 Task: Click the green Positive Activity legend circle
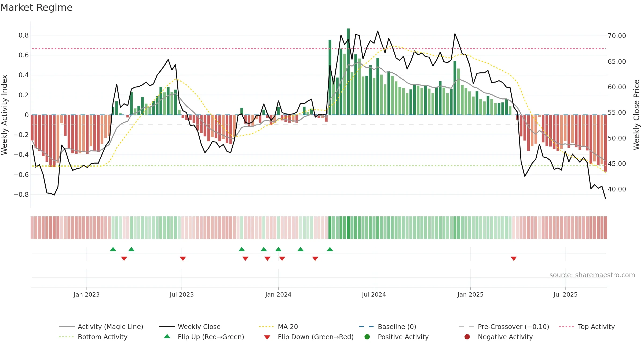(x=367, y=337)
